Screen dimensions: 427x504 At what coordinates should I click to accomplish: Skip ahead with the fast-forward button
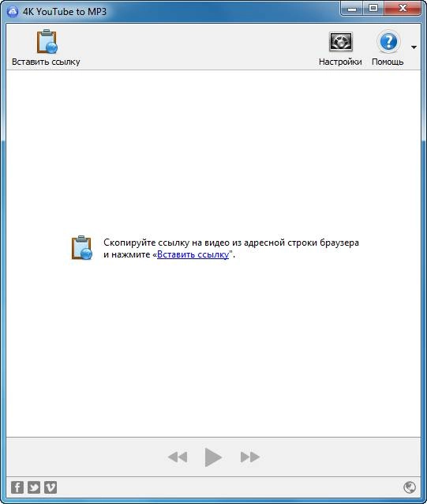coord(249,457)
